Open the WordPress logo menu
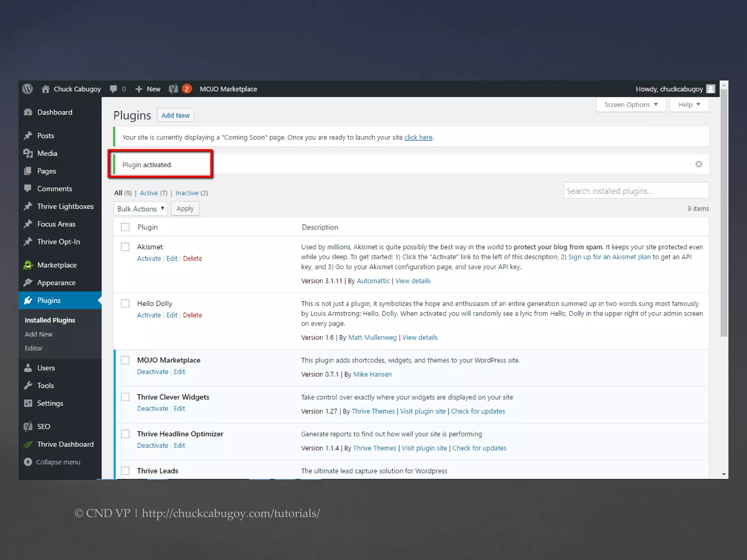The height and width of the screenshot is (560, 747). (x=27, y=89)
